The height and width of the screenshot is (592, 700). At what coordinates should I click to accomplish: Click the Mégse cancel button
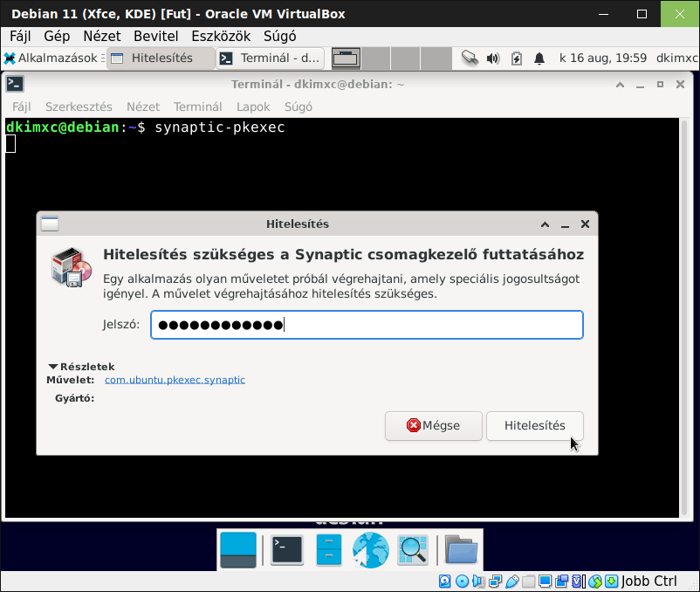coord(434,425)
